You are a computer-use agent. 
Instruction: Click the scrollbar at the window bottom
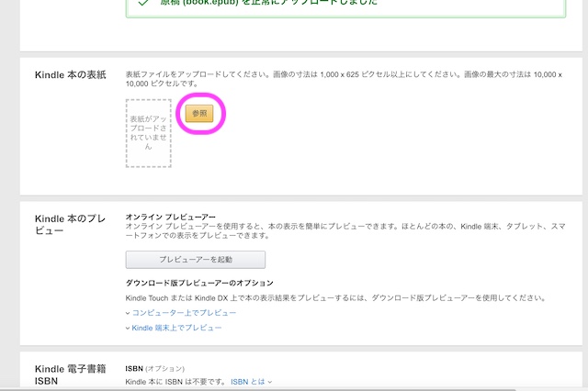(294, 388)
